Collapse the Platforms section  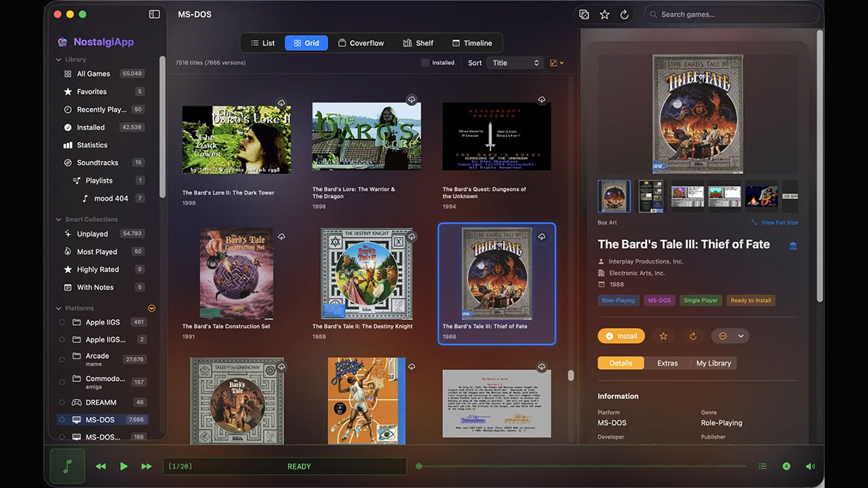click(58, 308)
